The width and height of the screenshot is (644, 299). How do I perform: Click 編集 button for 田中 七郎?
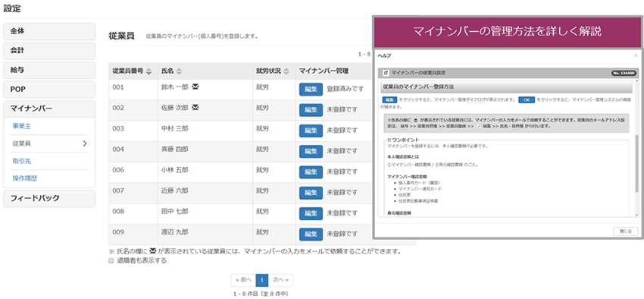tap(311, 213)
